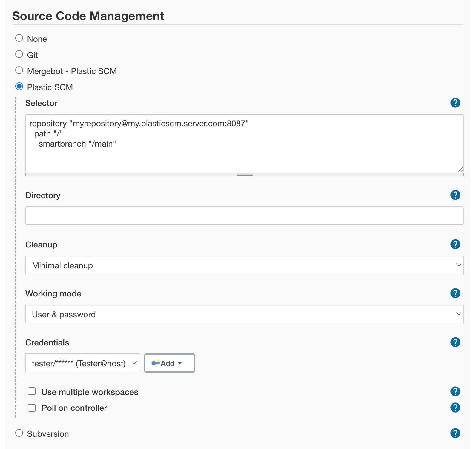Image resolution: width=476 pixels, height=449 pixels.
Task: Tick the Poll on controller checkbox
Action: click(32, 408)
